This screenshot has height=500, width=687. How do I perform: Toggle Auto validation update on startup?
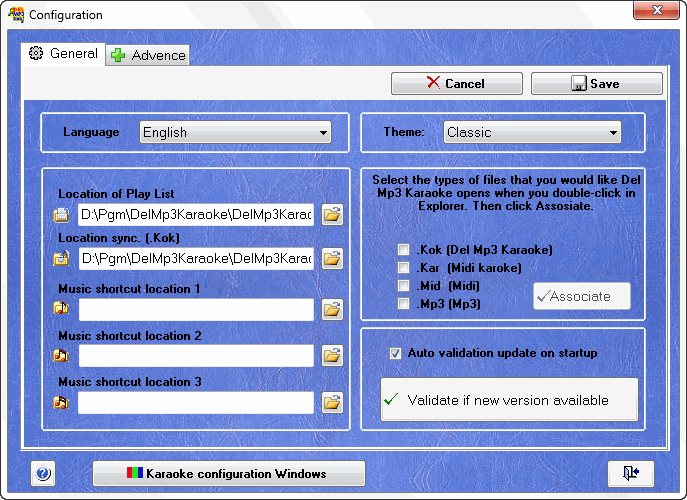[x=395, y=353]
